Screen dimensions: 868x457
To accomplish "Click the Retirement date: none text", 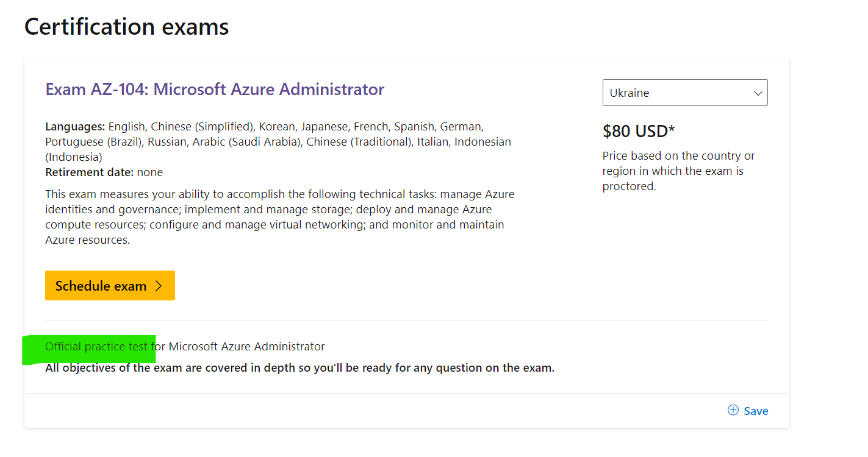I will (x=104, y=172).
